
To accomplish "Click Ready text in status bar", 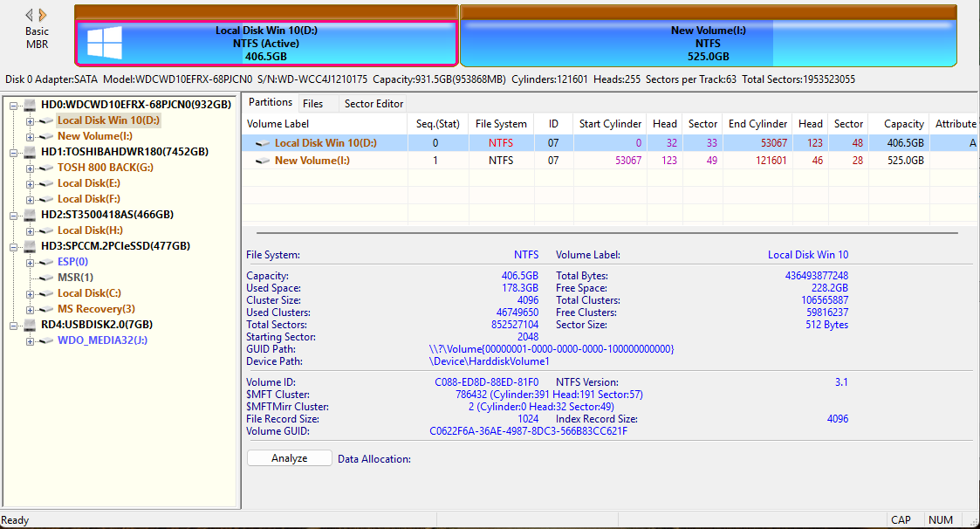I will point(15,520).
